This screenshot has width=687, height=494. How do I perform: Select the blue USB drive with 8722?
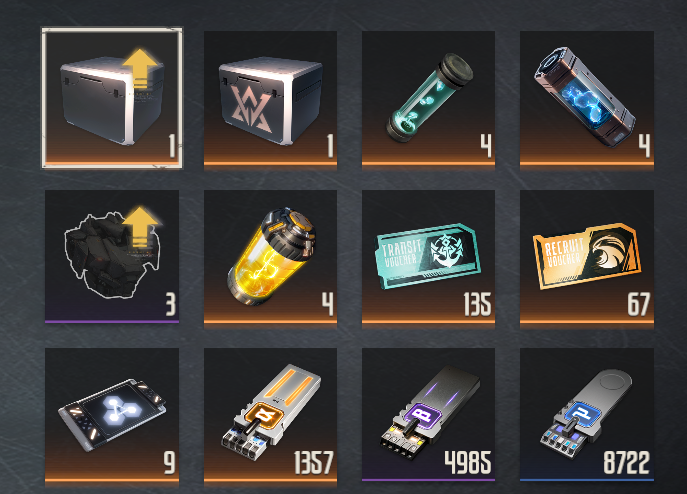click(587, 415)
